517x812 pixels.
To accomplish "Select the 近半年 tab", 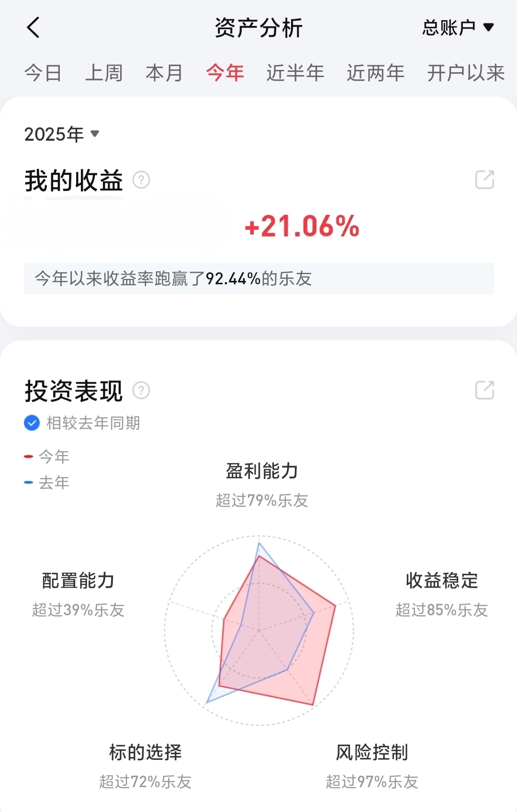I will pos(295,73).
